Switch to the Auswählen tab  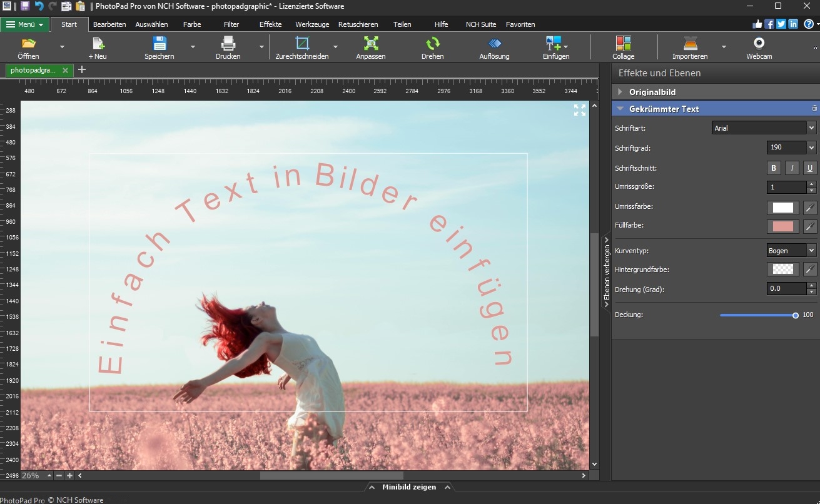(151, 24)
